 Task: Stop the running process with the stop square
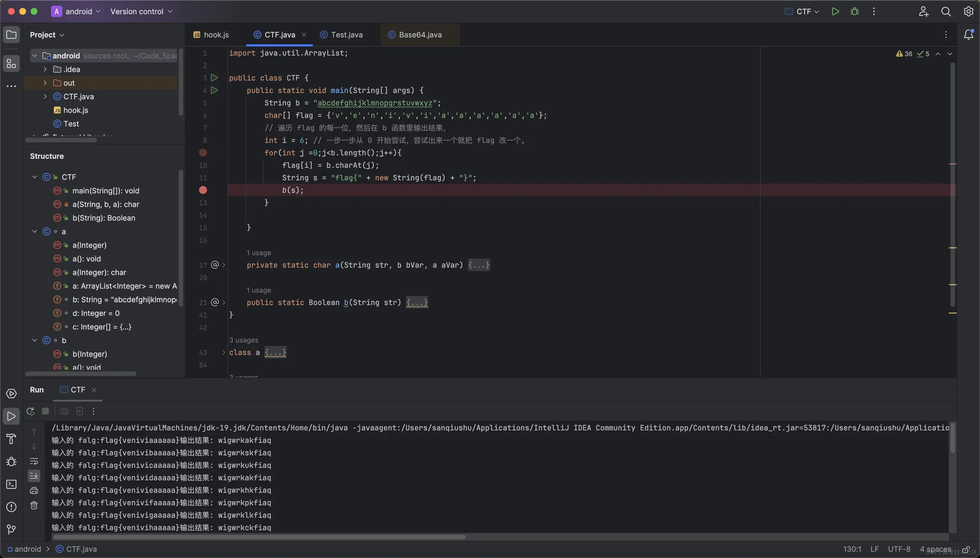pyautogui.click(x=45, y=411)
